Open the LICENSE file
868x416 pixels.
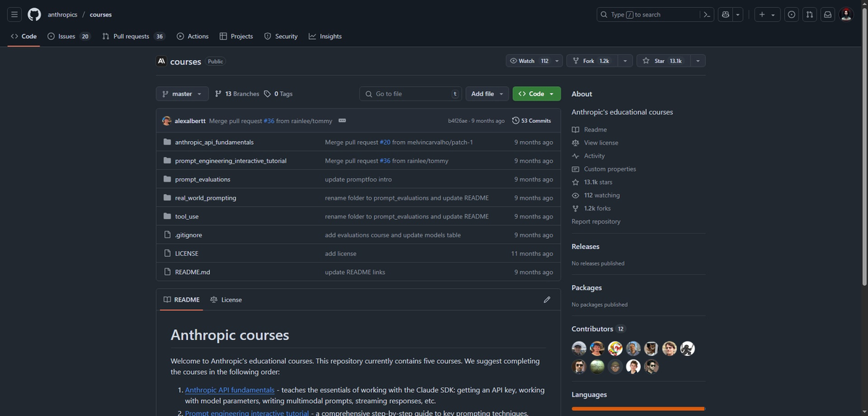(x=187, y=253)
